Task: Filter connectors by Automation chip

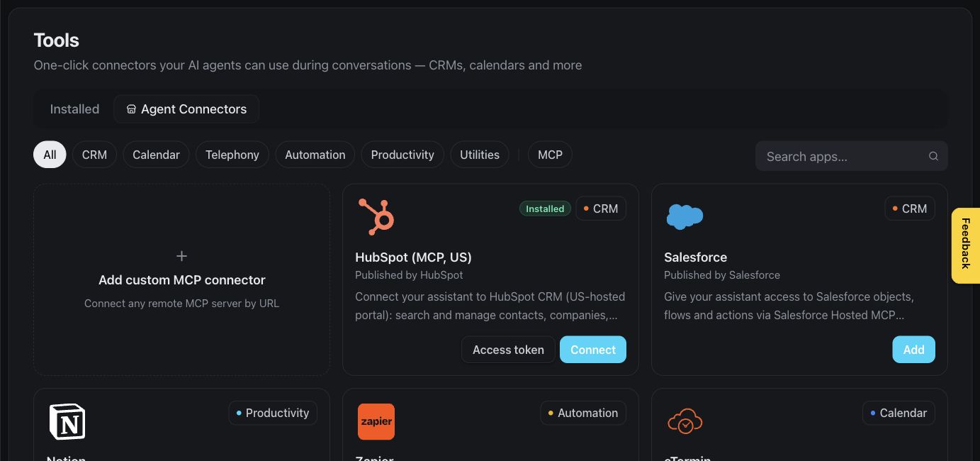Action: point(315,155)
